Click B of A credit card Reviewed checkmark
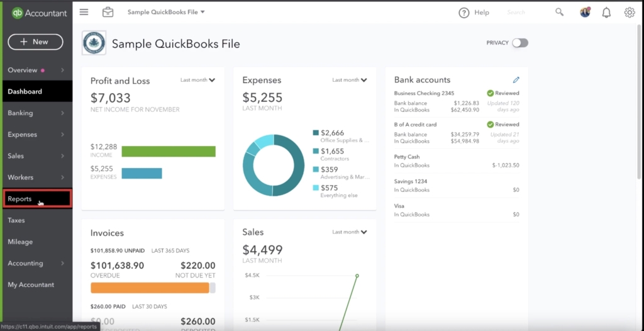 tap(490, 125)
